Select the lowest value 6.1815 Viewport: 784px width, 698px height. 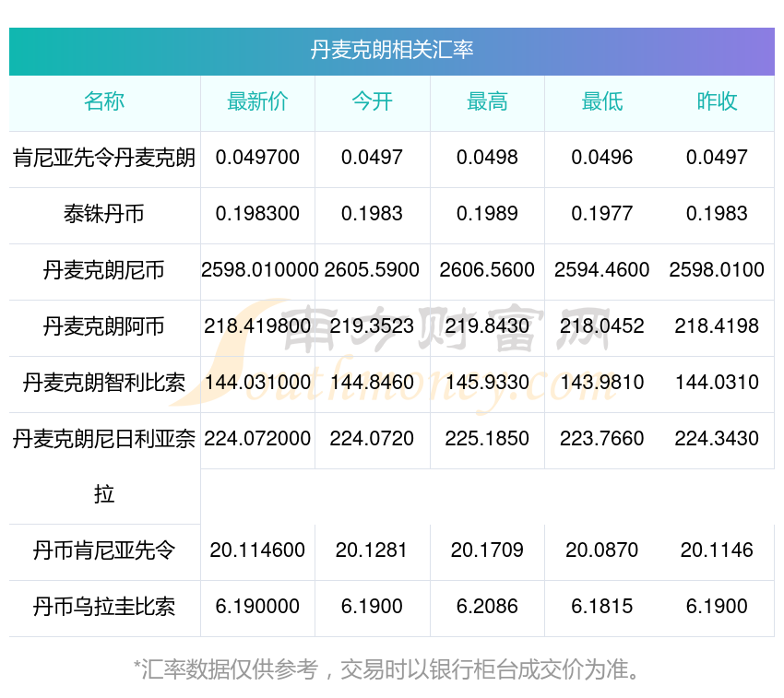(601, 607)
